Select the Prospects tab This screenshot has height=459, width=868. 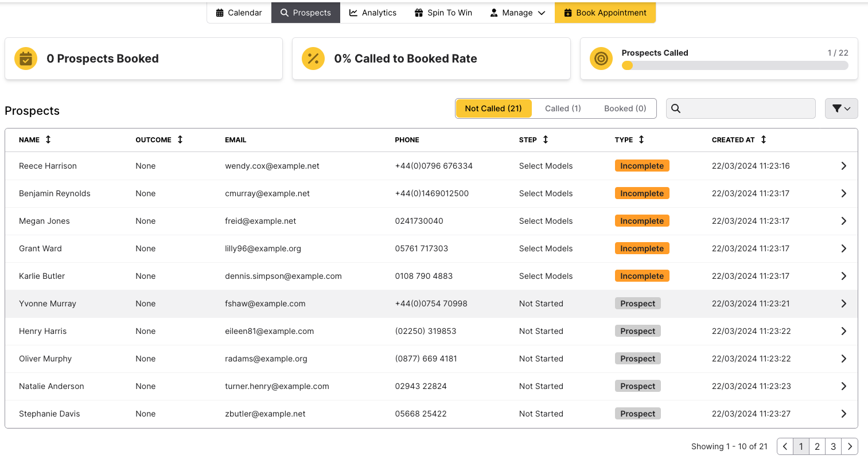(306, 13)
